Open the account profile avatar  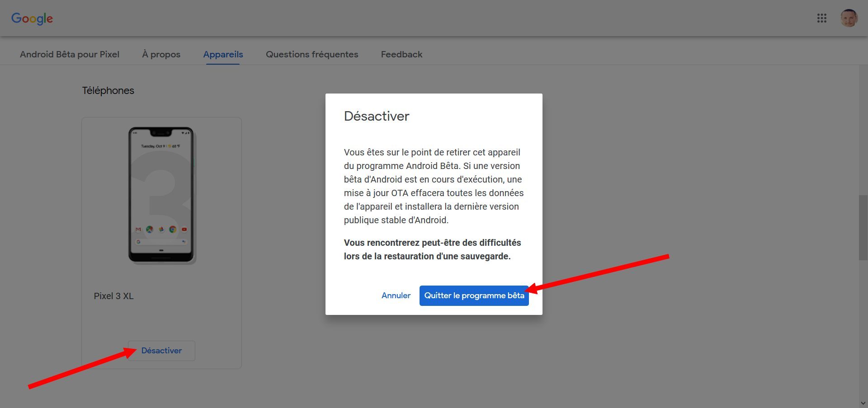pyautogui.click(x=849, y=18)
